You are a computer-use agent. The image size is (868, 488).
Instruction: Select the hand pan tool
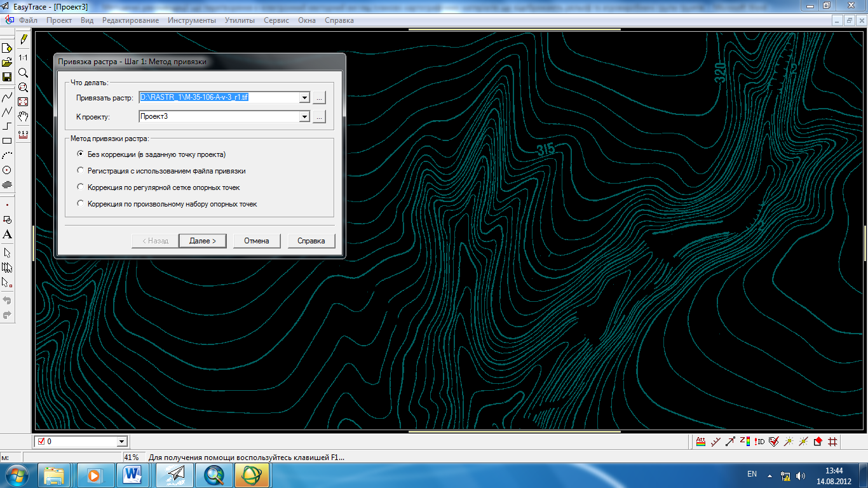(23, 116)
